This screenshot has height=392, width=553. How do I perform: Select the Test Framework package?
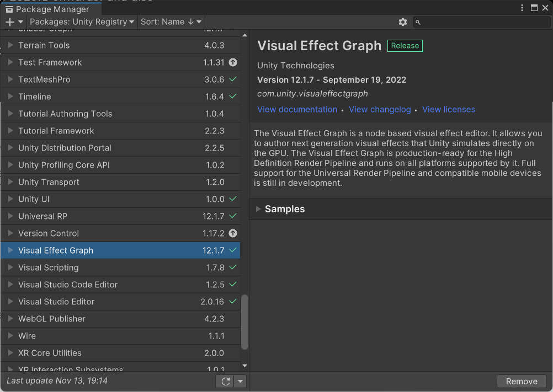pos(120,62)
